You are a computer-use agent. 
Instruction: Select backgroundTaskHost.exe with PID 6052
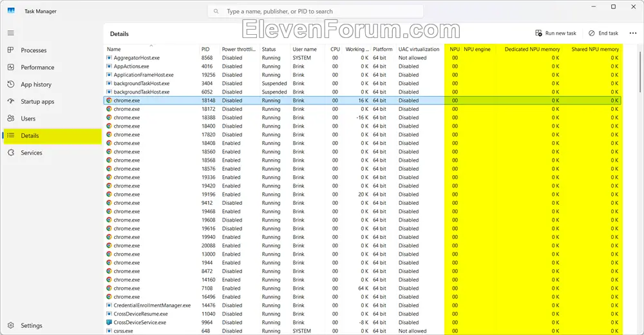click(363, 92)
